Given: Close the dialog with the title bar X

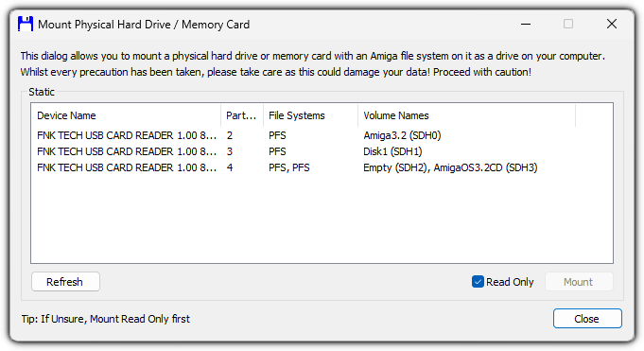Looking at the screenshot, I should click(x=612, y=25).
